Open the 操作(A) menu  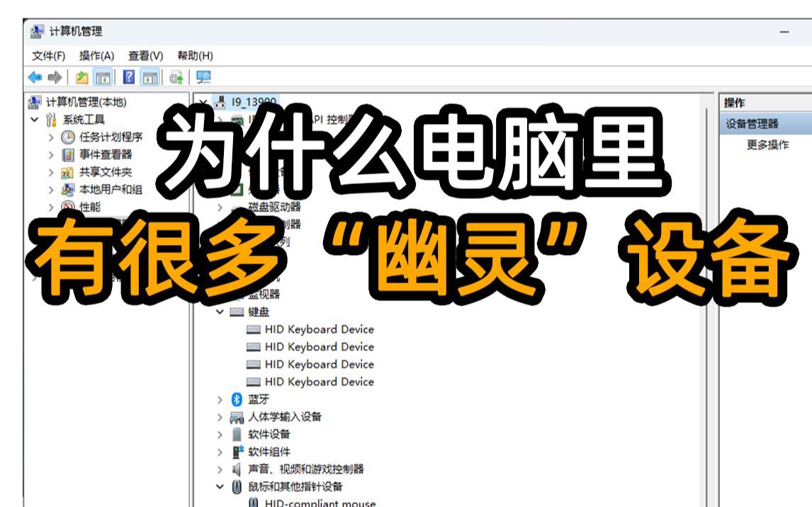click(96, 55)
